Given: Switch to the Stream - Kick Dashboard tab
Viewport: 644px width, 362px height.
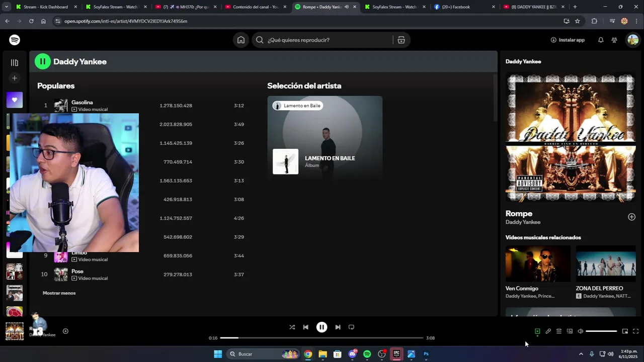Looking at the screenshot, I should pos(45,7).
